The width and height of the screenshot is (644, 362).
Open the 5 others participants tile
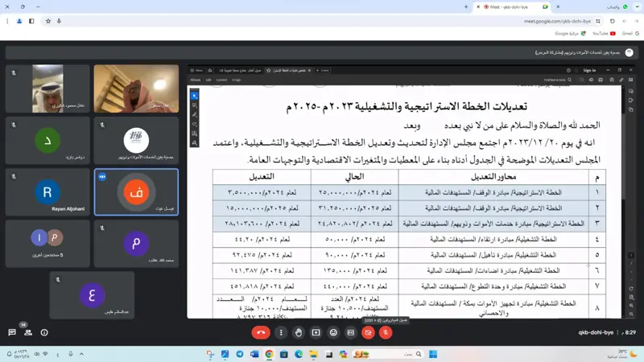[47, 244]
